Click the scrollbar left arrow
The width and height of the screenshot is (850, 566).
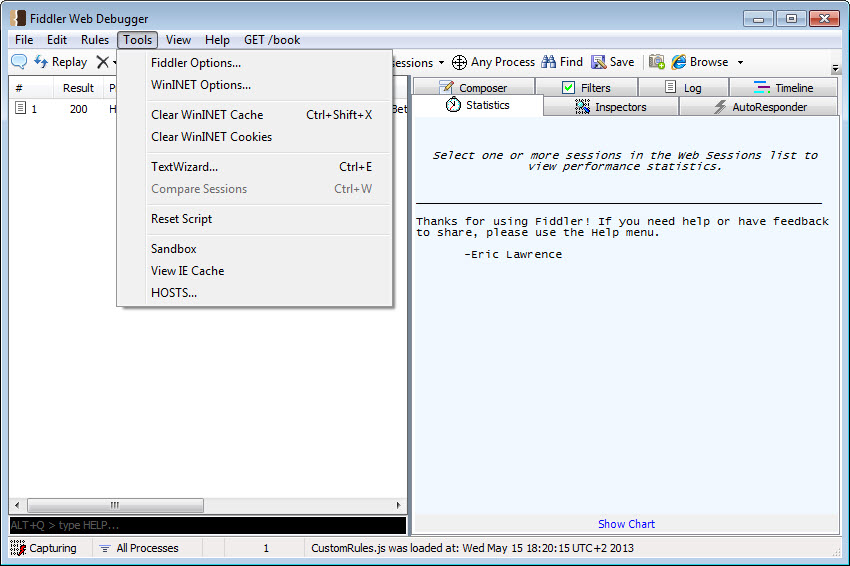point(17,505)
